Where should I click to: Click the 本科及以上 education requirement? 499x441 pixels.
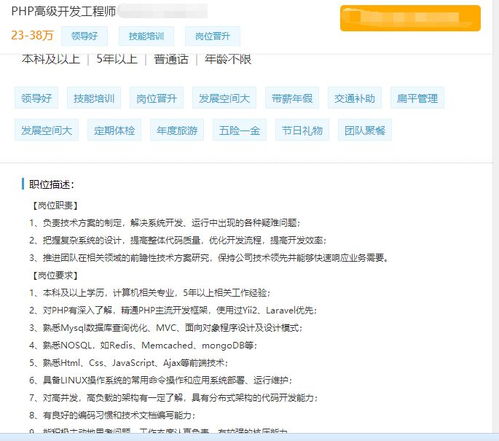[x=51, y=59]
